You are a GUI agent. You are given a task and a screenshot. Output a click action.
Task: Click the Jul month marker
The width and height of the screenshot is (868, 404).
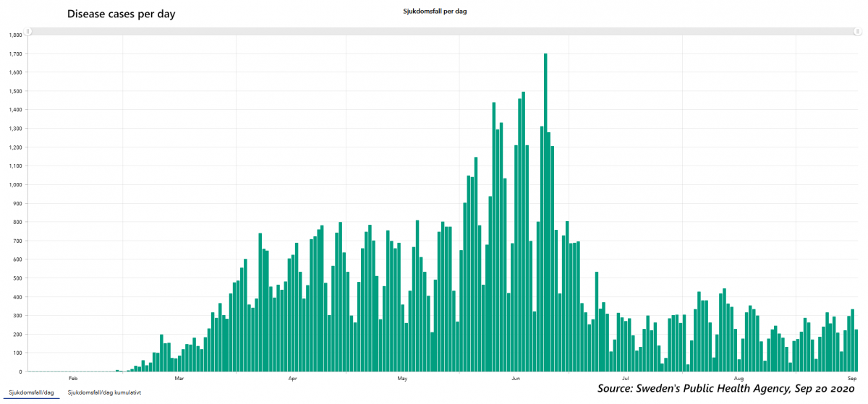625,378
